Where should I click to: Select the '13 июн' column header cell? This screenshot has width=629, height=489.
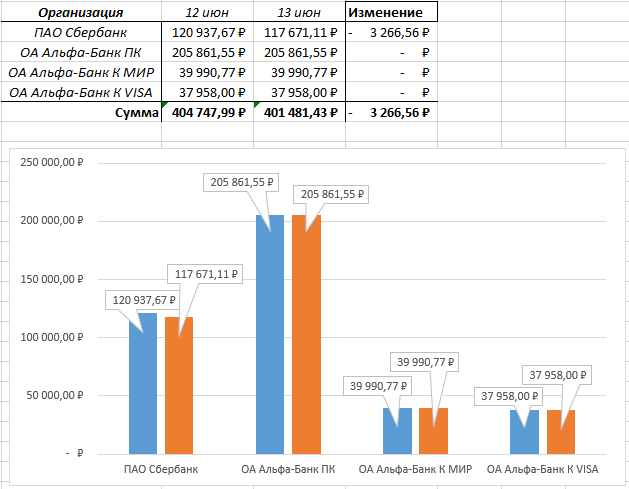(299, 12)
